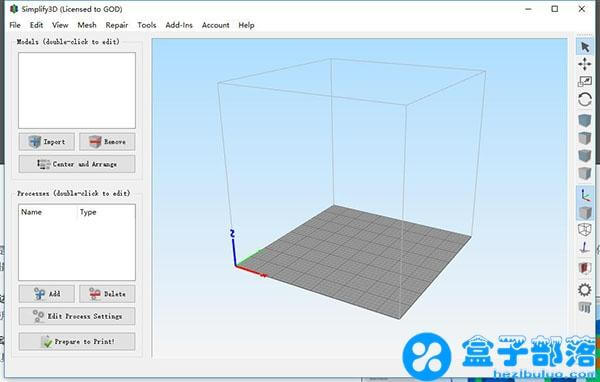Open the cross section view tool

pyautogui.click(x=584, y=268)
